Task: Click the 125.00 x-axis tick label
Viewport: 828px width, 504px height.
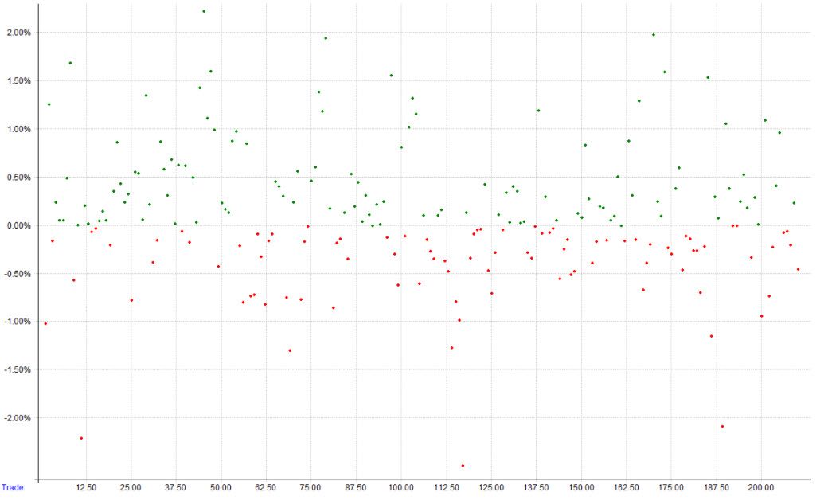Action: (x=491, y=487)
